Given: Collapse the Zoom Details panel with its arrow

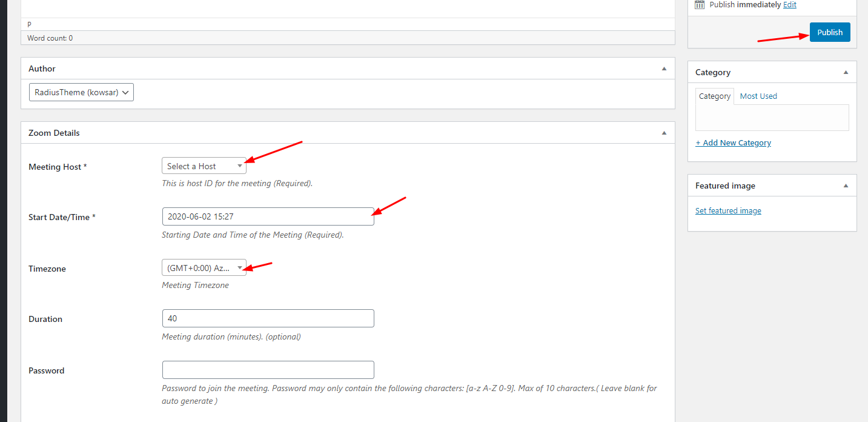Looking at the screenshot, I should (664, 133).
